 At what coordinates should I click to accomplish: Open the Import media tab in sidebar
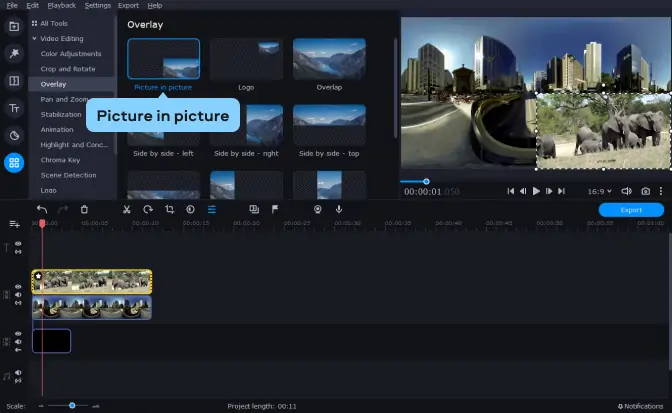[14, 26]
